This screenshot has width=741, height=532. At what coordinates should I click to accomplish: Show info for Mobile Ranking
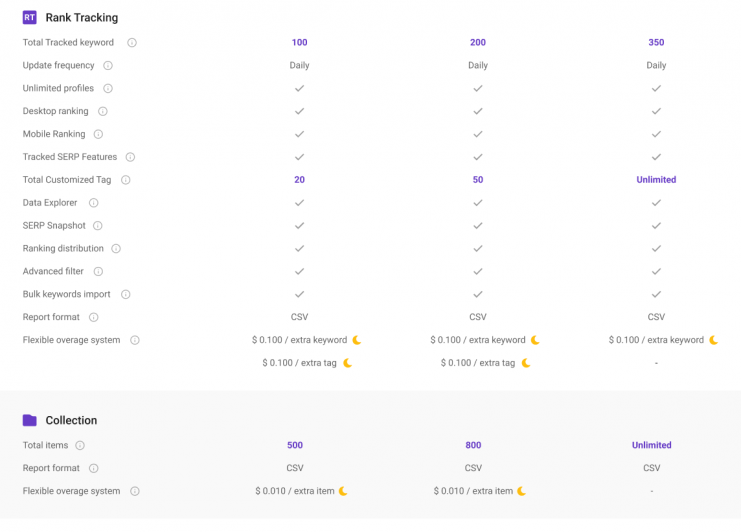click(98, 134)
